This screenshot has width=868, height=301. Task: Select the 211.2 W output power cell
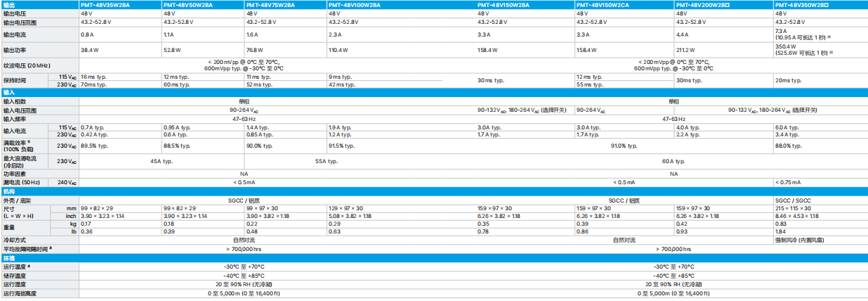pos(686,50)
